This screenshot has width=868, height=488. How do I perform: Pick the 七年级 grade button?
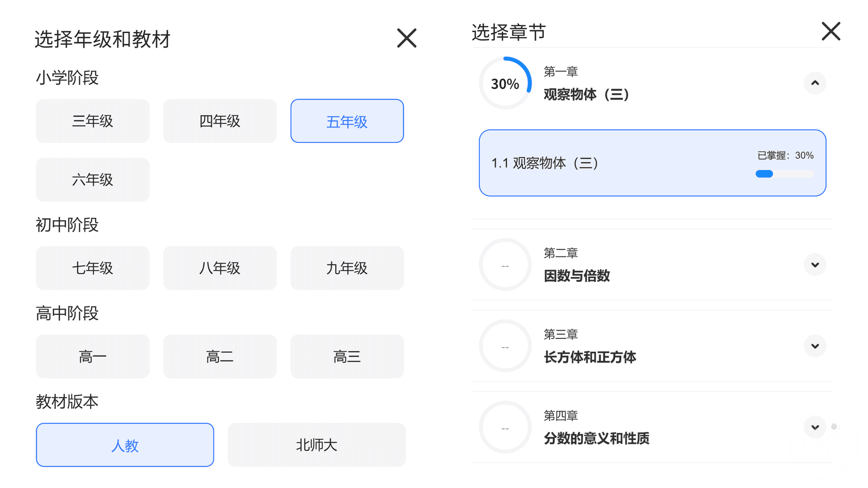[x=93, y=268]
